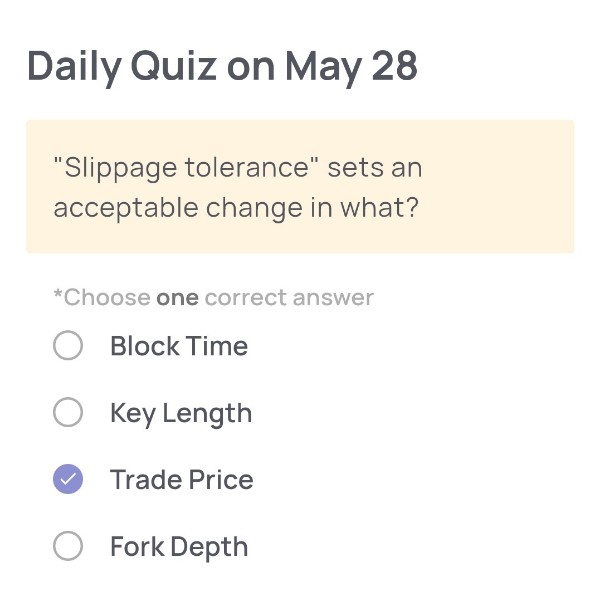Click the quoted "Slippage tolerance" phrase

190,167
